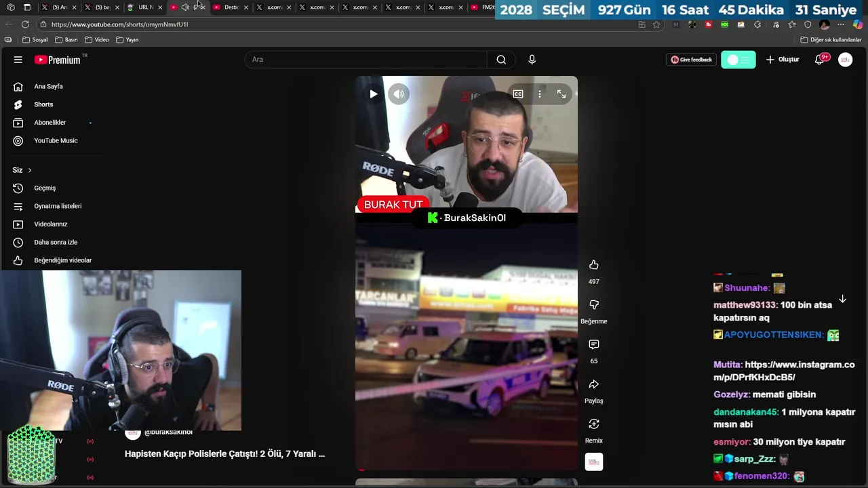Open browser settings ellipsis menu
The height and width of the screenshot is (488, 868).
[841, 24]
